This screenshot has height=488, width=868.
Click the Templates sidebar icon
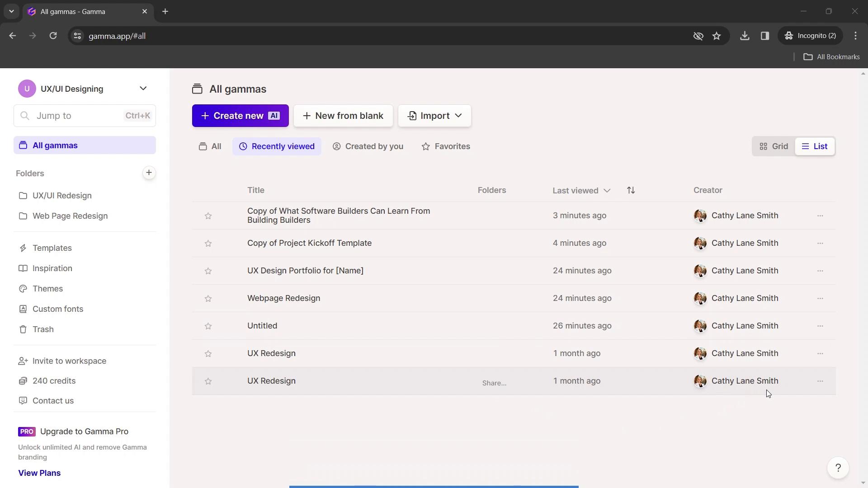coord(22,248)
